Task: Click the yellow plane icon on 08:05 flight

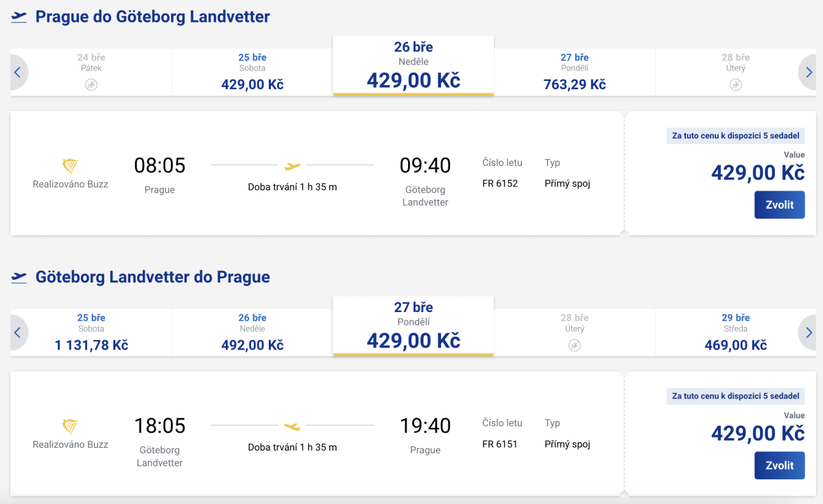Action: point(293,166)
